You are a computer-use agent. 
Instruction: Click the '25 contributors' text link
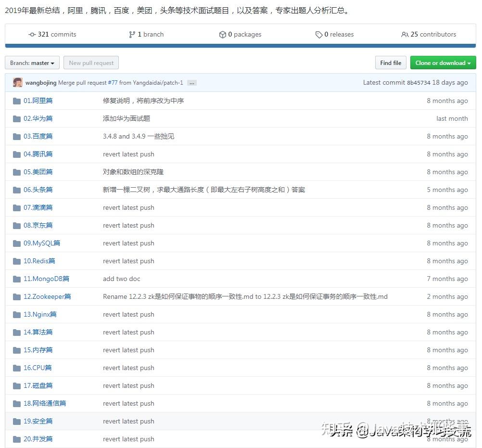[433, 34]
